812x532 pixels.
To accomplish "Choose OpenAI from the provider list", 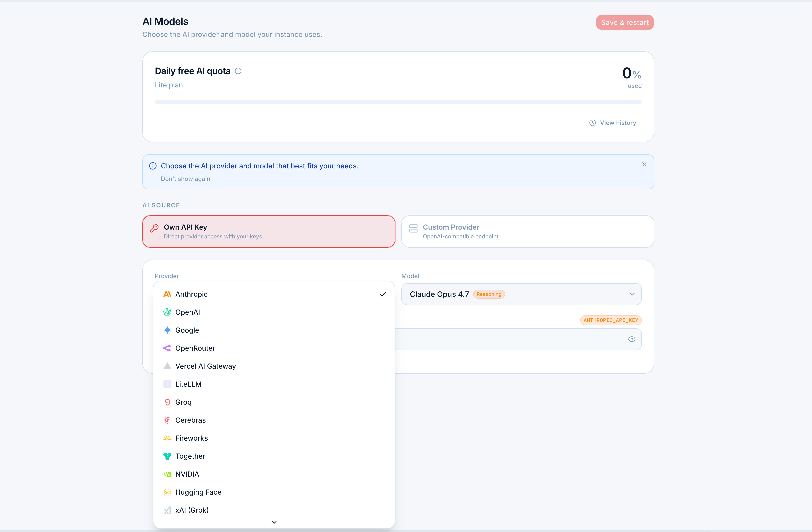I will click(274, 312).
